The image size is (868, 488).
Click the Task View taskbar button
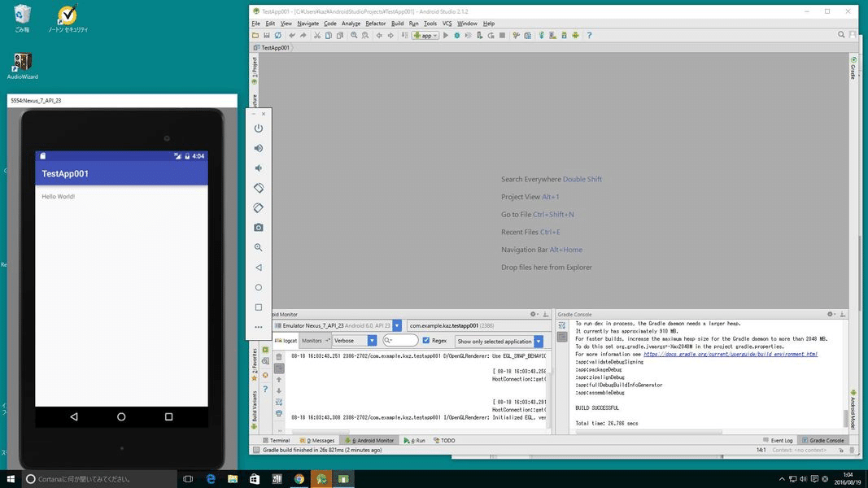point(188,479)
